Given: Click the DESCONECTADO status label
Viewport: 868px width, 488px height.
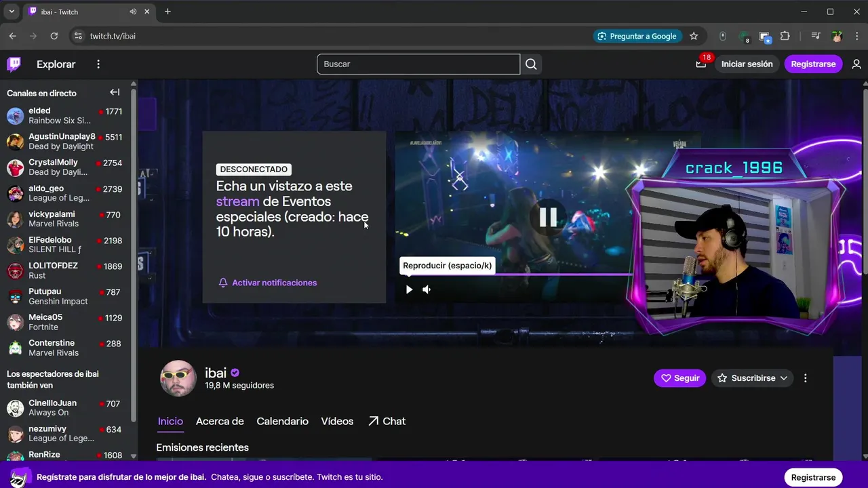Looking at the screenshot, I should pyautogui.click(x=254, y=169).
